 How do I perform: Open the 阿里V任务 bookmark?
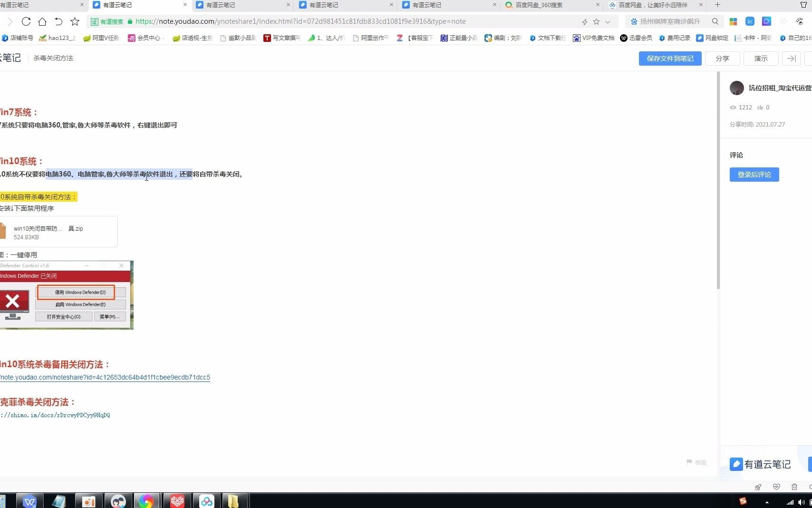(x=101, y=38)
